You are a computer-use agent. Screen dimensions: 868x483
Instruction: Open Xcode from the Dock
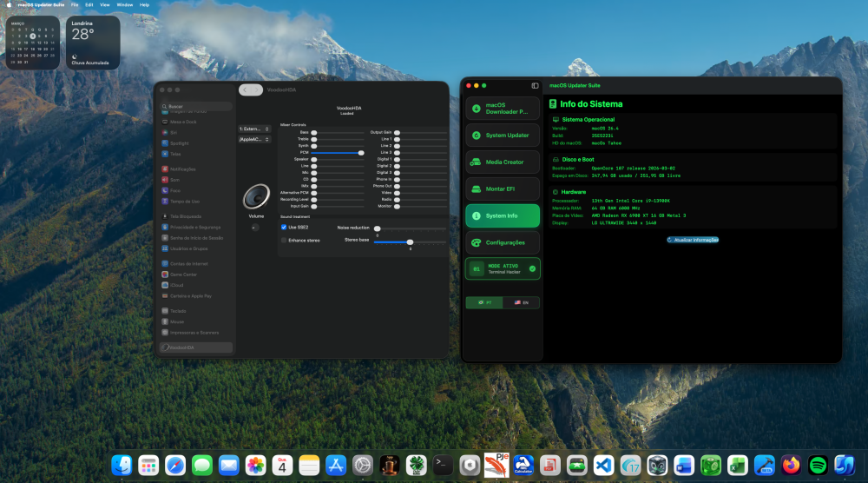(764, 466)
